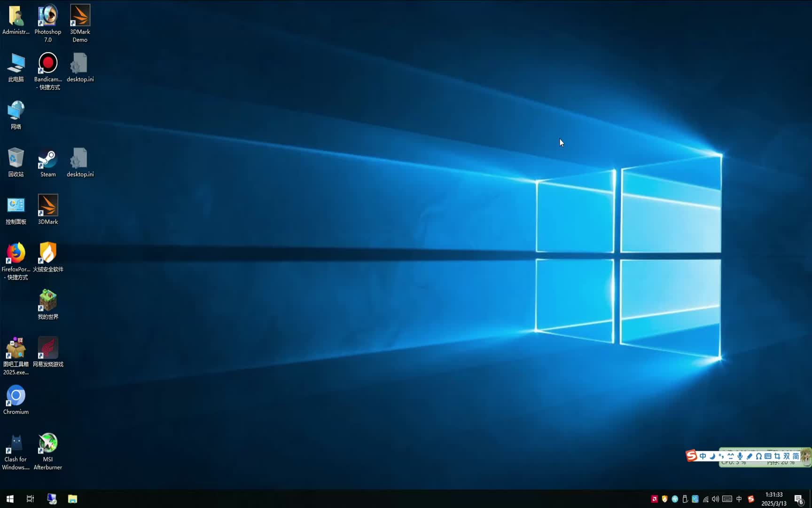Viewport: 812px width, 508px height.
Task: Open File Explorer from the taskbar
Action: pyautogui.click(x=72, y=499)
